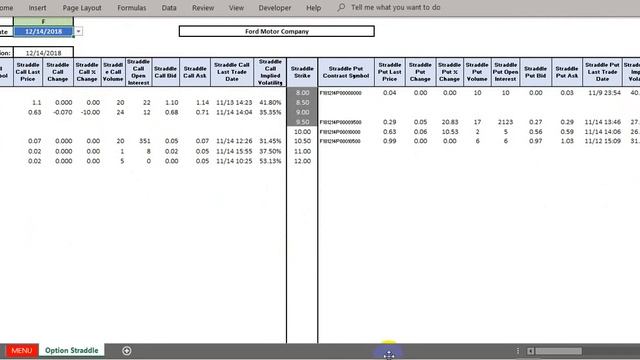Select the 351 call open interest cell
640x360 pixels.
[x=138, y=141]
